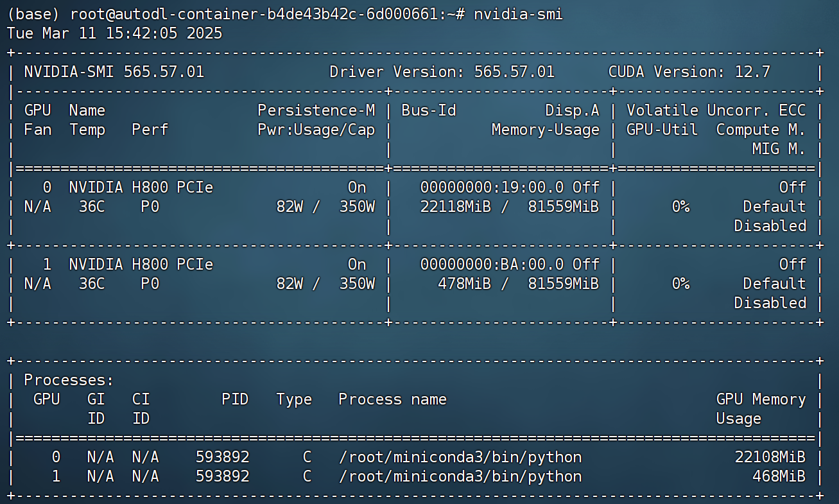The width and height of the screenshot is (839, 504).
Task: Click the 'MIG M.' header text
Action: (779, 149)
